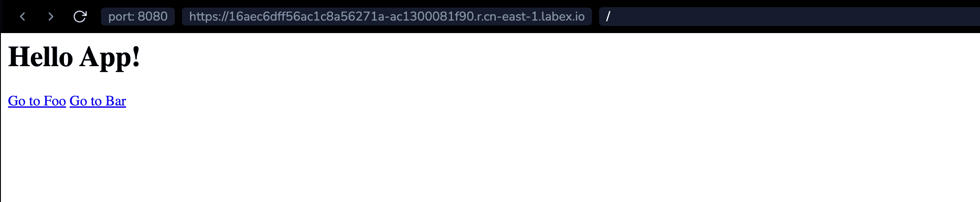Click the slash character in the path box

(608, 17)
